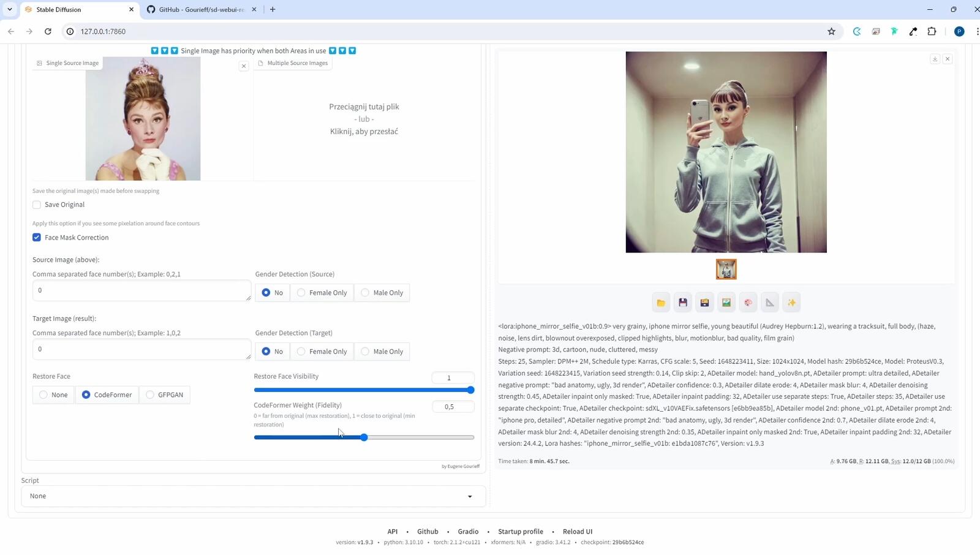Switch to Multiple Source Images tab
Screen dimensions: 980x555
pyautogui.click(x=293, y=63)
